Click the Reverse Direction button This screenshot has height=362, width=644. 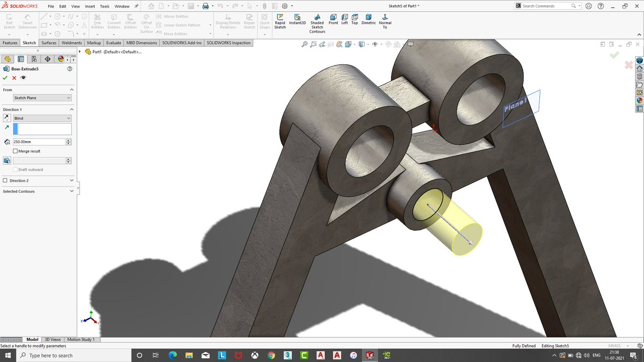pyautogui.click(x=6, y=118)
